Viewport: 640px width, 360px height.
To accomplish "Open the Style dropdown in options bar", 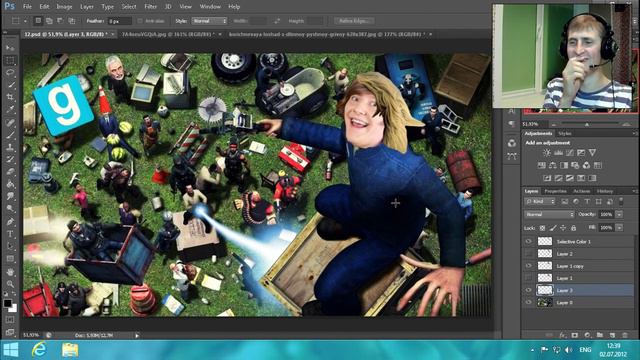I will point(209,21).
